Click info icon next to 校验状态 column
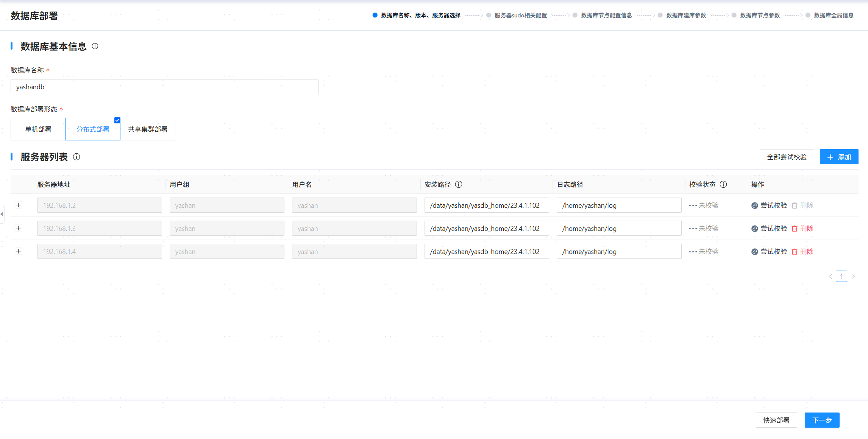868x439 pixels. (723, 184)
